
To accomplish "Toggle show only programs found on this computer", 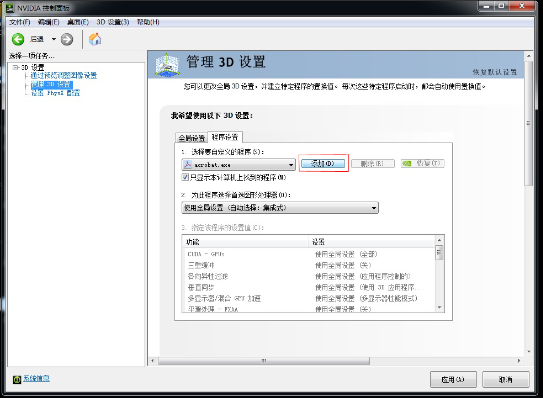I will pos(185,177).
